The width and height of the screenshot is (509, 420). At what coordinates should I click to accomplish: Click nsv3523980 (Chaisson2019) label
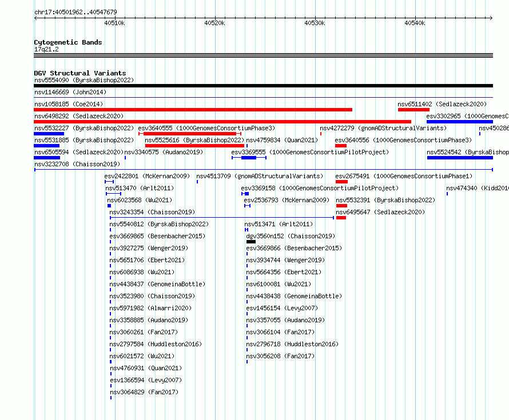click(152, 296)
